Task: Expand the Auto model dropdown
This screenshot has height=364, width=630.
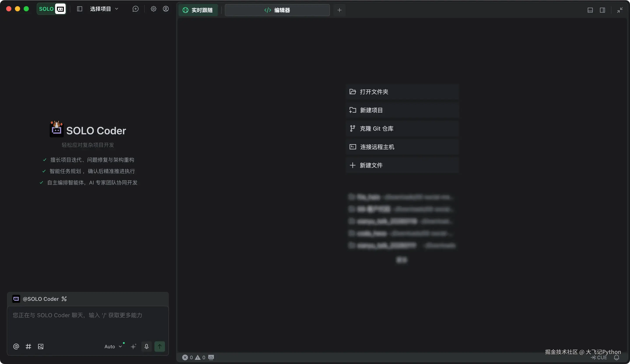Action: (x=113, y=346)
